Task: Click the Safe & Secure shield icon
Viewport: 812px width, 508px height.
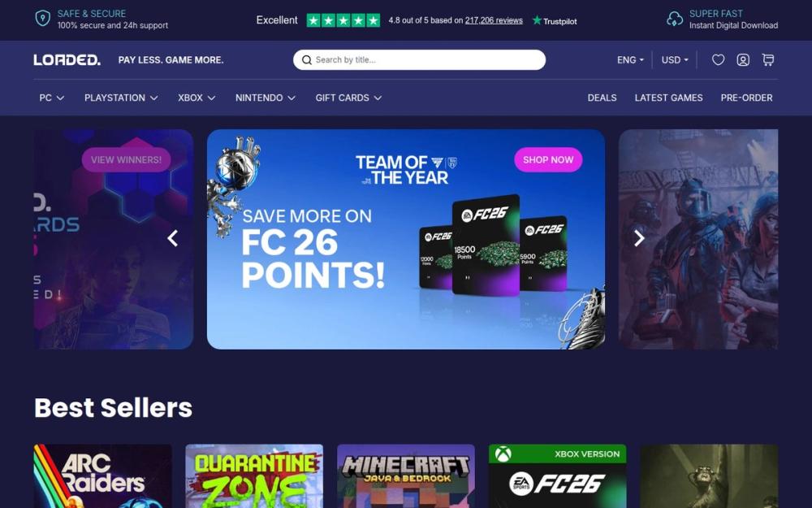Action: click(x=42, y=19)
